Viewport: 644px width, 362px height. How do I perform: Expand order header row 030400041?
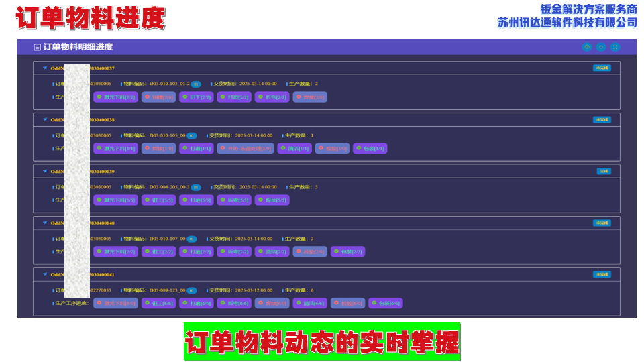[322, 274]
